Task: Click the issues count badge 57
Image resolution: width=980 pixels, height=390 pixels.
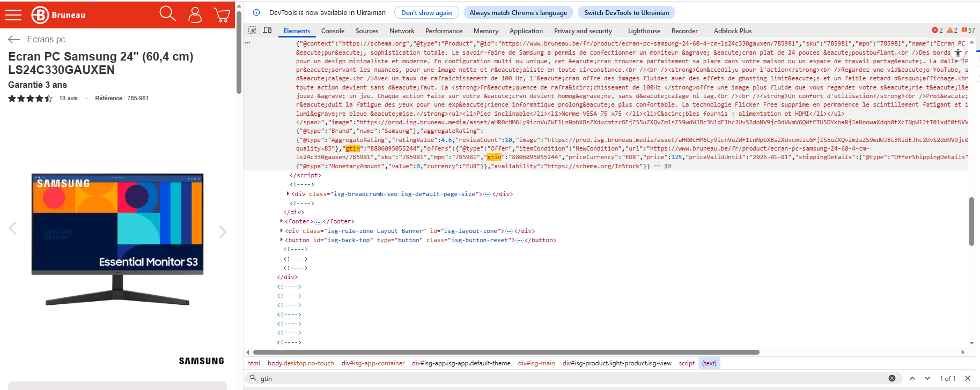Action: click(968, 31)
